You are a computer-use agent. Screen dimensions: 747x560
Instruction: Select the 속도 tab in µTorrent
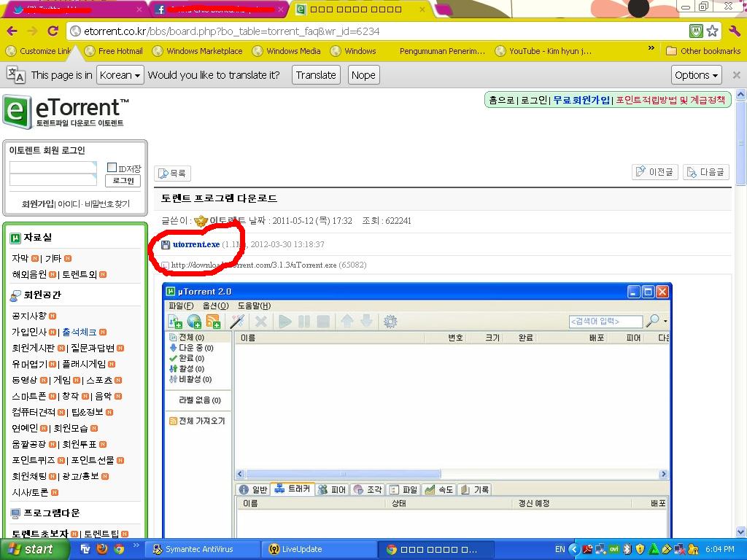[438, 489]
